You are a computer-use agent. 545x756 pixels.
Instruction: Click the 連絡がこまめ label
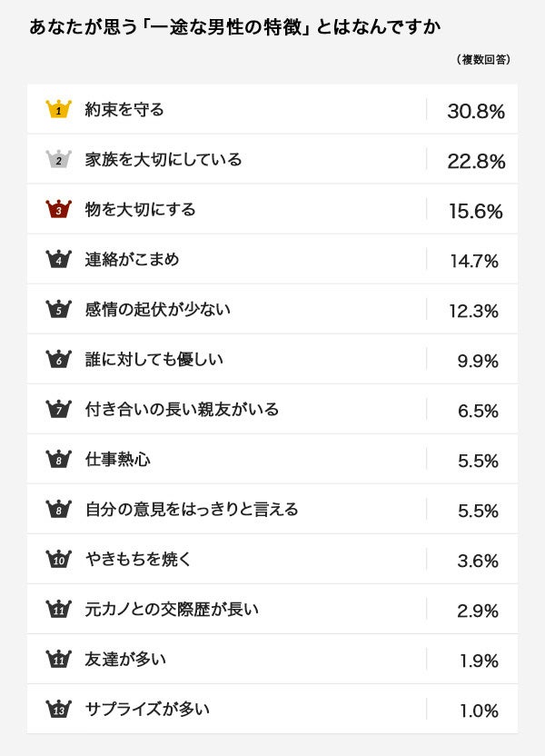pos(132,260)
